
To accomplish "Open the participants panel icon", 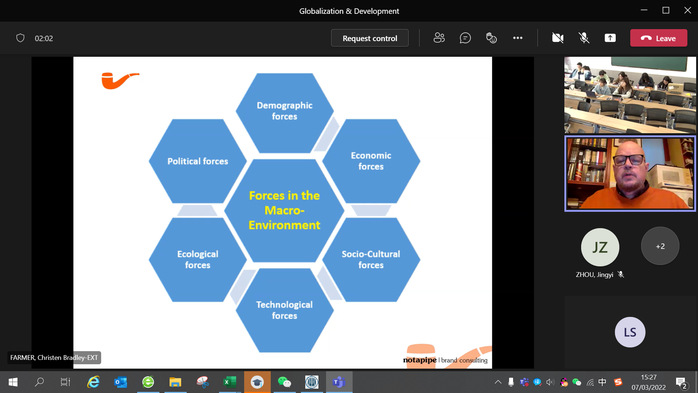I will coord(439,38).
